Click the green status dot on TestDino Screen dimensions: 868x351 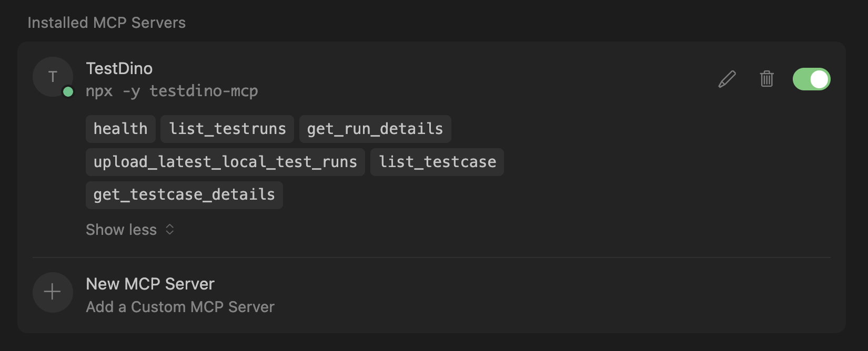tap(68, 91)
